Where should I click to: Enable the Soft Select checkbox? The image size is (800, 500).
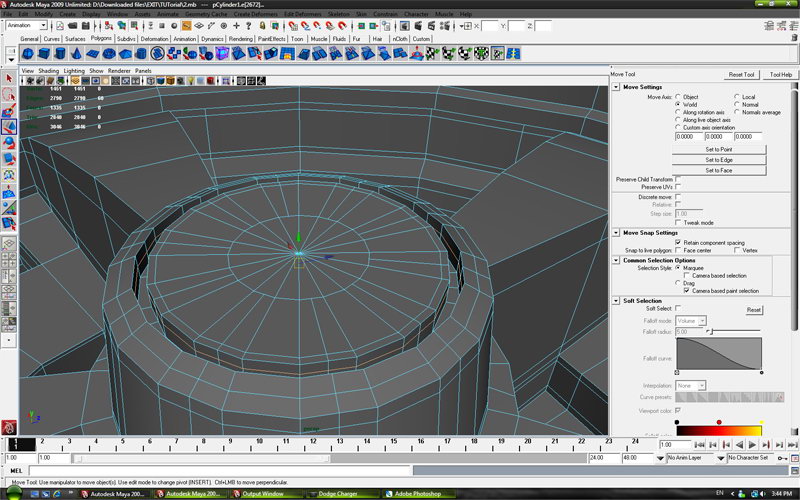click(678, 309)
